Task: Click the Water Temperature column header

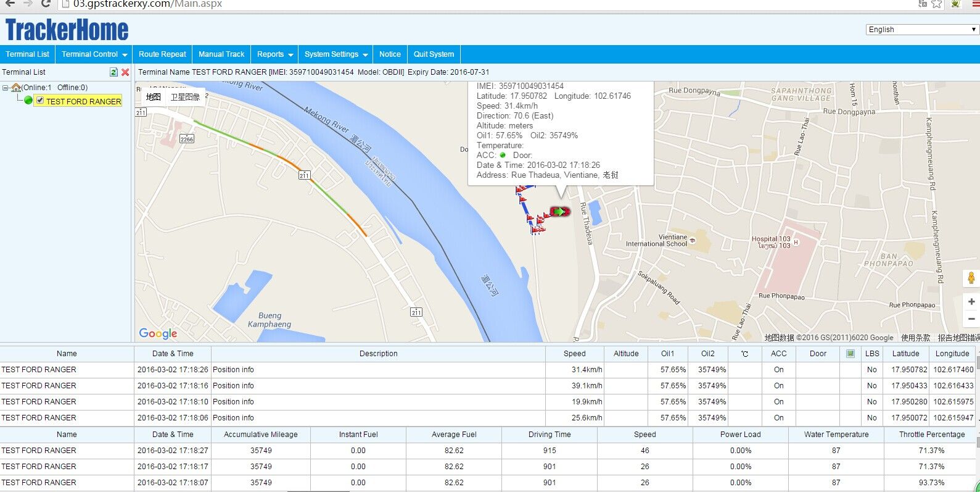Action: pos(836,435)
